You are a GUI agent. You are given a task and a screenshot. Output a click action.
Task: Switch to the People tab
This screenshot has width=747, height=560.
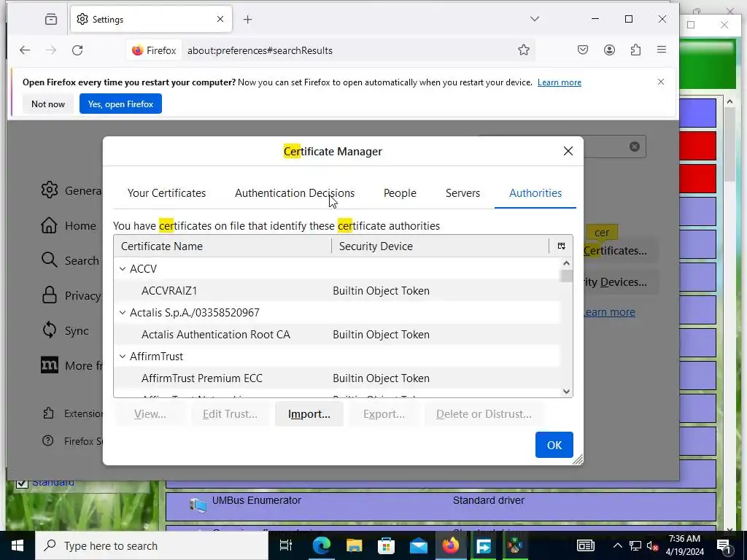(400, 192)
